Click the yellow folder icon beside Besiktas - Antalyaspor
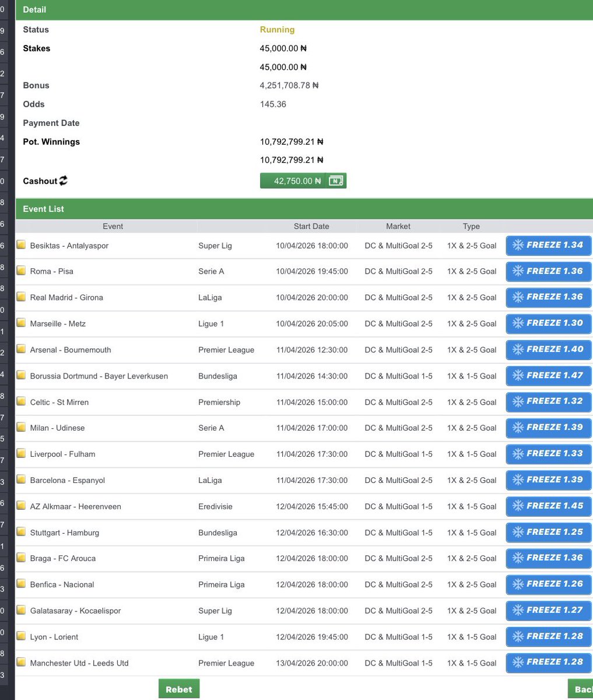Image resolution: width=593 pixels, height=700 pixels. 21,245
